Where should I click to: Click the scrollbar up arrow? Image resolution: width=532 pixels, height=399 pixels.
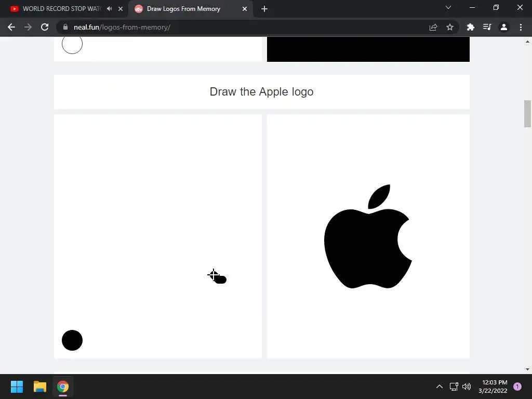pos(527,42)
